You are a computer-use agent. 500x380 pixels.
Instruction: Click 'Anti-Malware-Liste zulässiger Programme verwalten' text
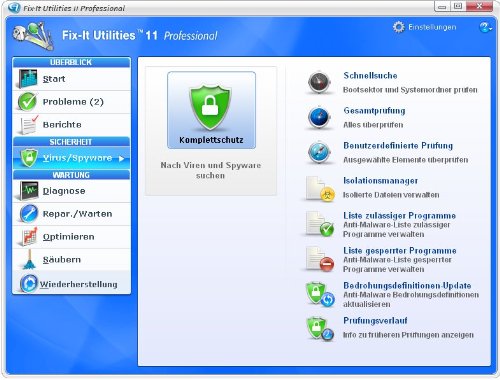coord(397,229)
